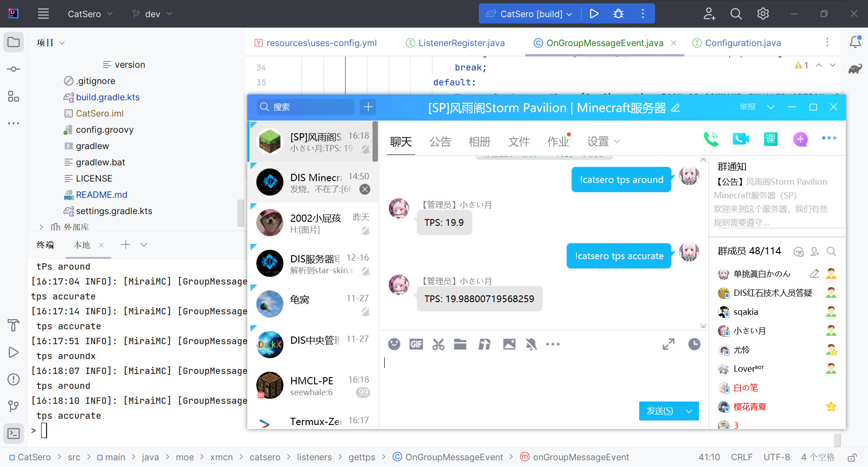Open the Project tool window folder icon
Image resolution: width=868 pixels, height=467 pixels.
pos(14,42)
